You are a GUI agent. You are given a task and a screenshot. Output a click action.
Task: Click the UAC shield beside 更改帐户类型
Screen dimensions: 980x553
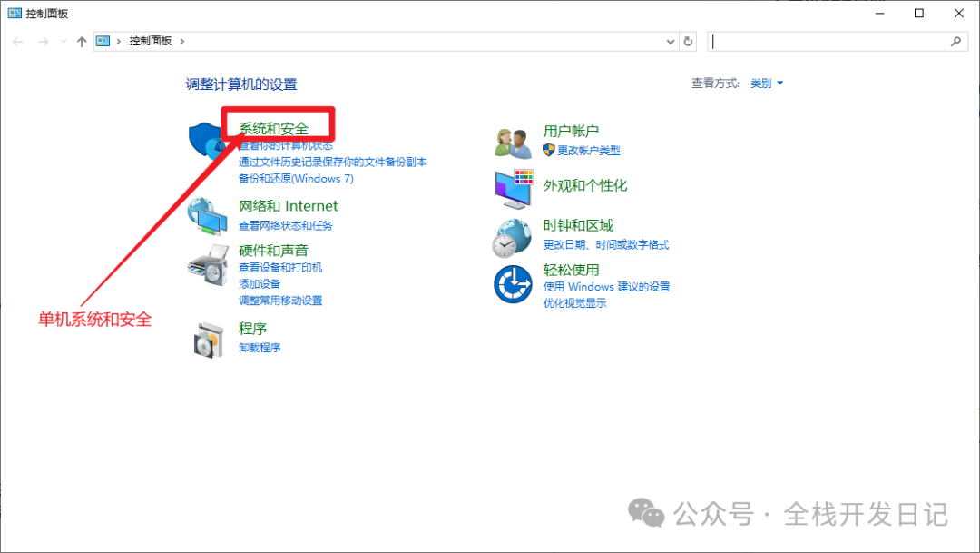(548, 150)
